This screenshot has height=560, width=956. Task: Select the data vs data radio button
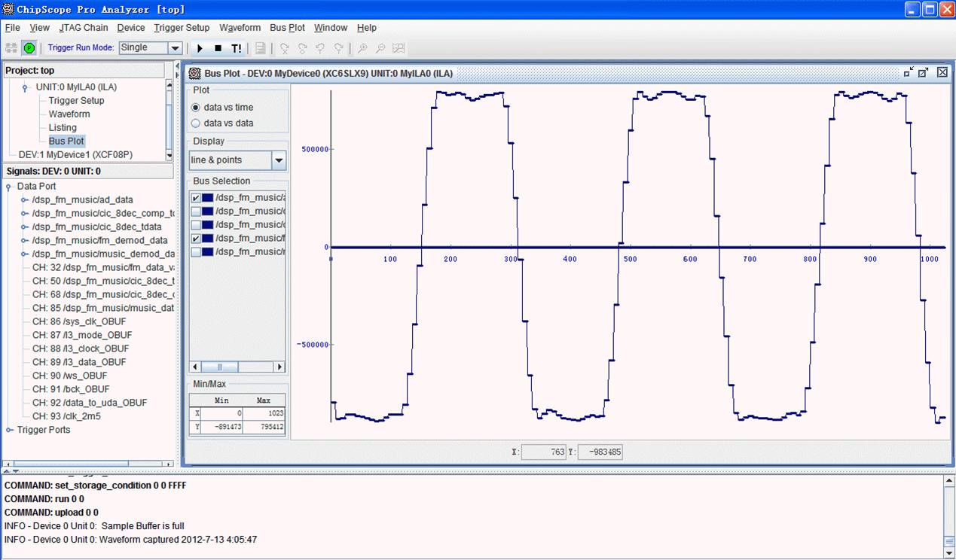196,123
